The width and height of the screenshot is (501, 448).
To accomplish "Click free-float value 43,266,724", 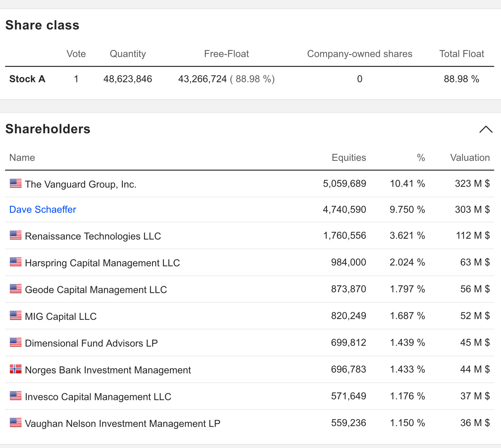I will [x=203, y=79].
